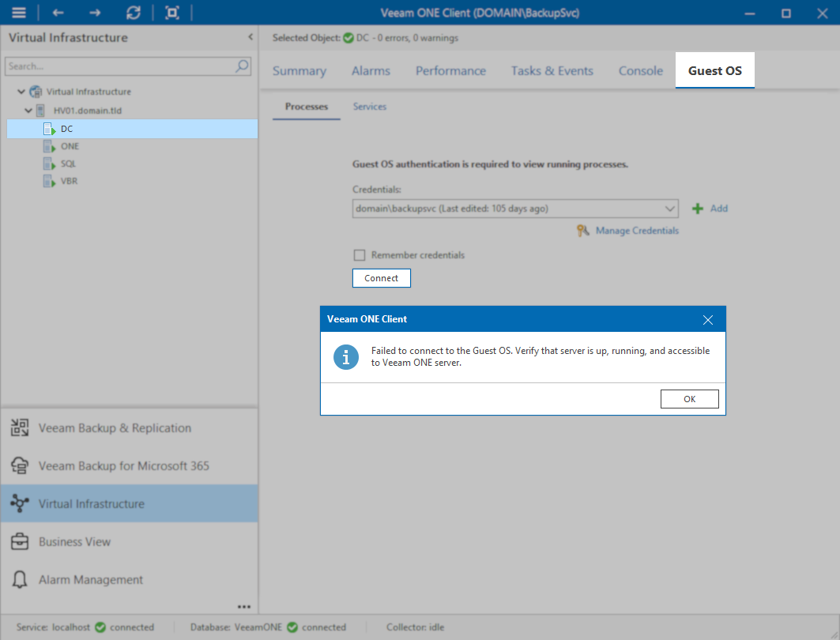Select the Guest OS tab
Screen dimensions: 840x640
714,70
